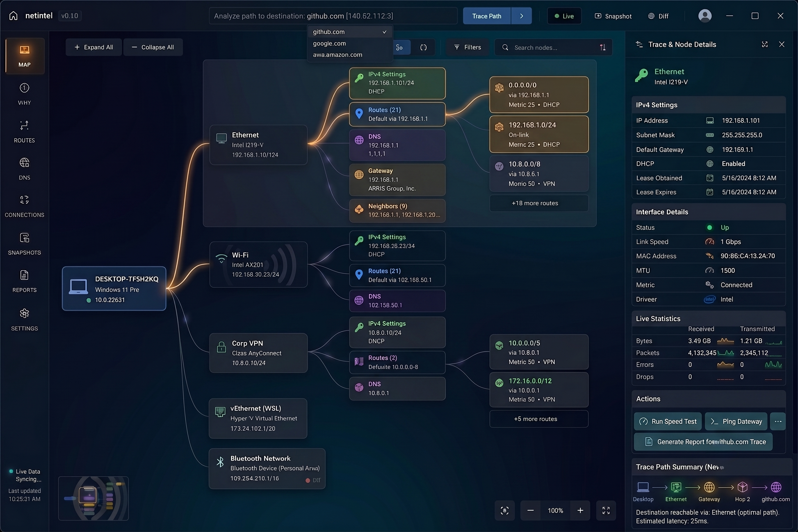The image size is (798, 532).
Task: Toggle the sort order icon in search
Action: [x=603, y=48]
